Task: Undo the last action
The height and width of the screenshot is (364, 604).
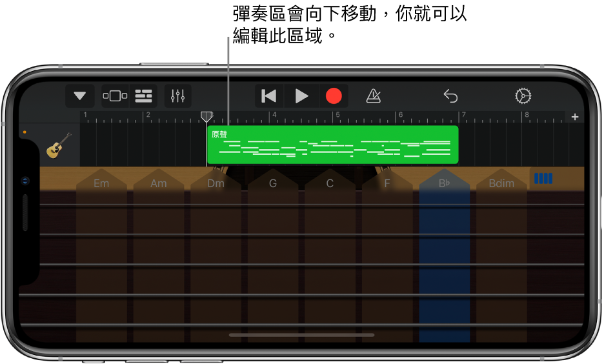Action: [x=450, y=96]
